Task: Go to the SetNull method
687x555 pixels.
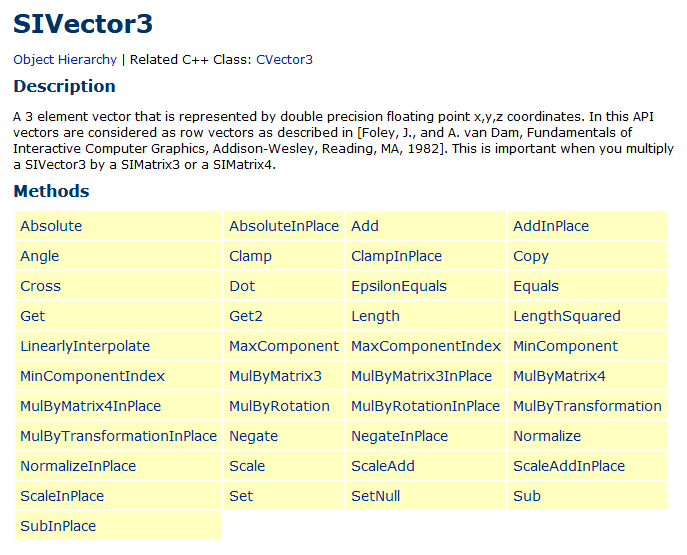Action: point(375,496)
